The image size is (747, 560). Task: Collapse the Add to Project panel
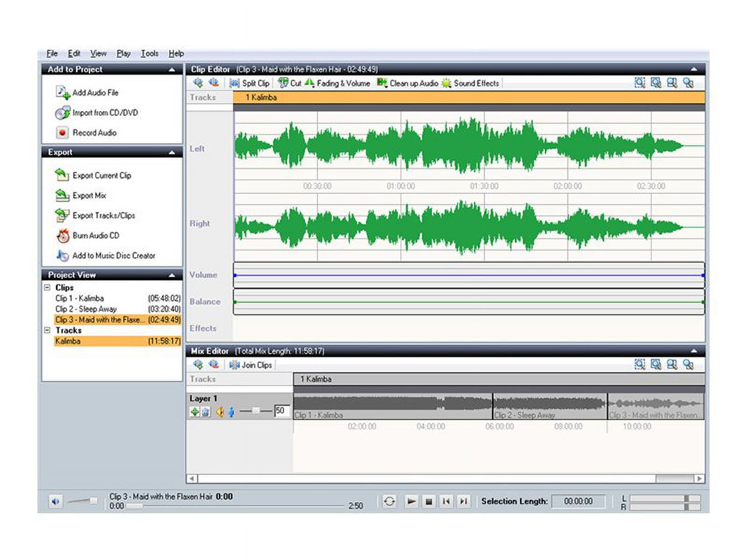point(172,70)
